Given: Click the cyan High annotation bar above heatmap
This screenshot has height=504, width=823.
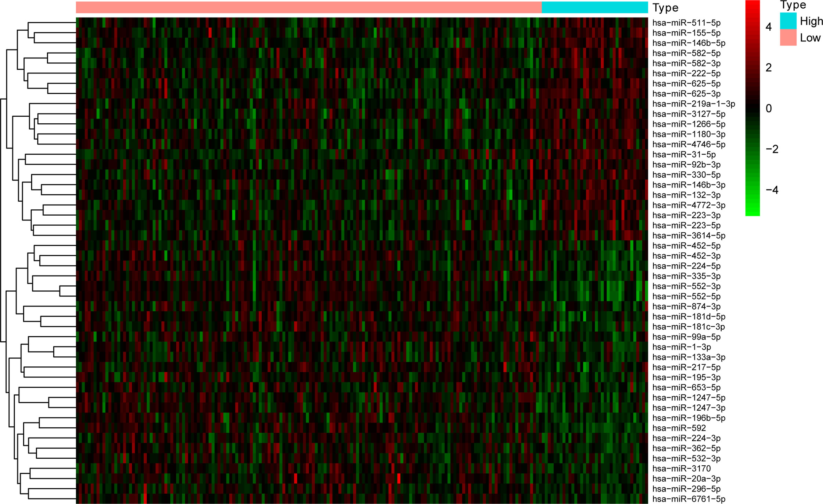Looking at the screenshot, I should click(x=595, y=7).
